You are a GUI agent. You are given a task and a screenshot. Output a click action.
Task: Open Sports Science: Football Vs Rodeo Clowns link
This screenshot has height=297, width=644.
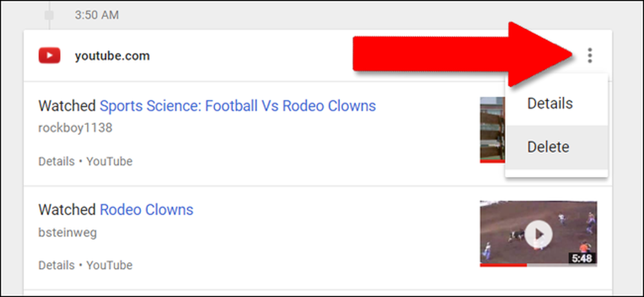pos(238,106)
